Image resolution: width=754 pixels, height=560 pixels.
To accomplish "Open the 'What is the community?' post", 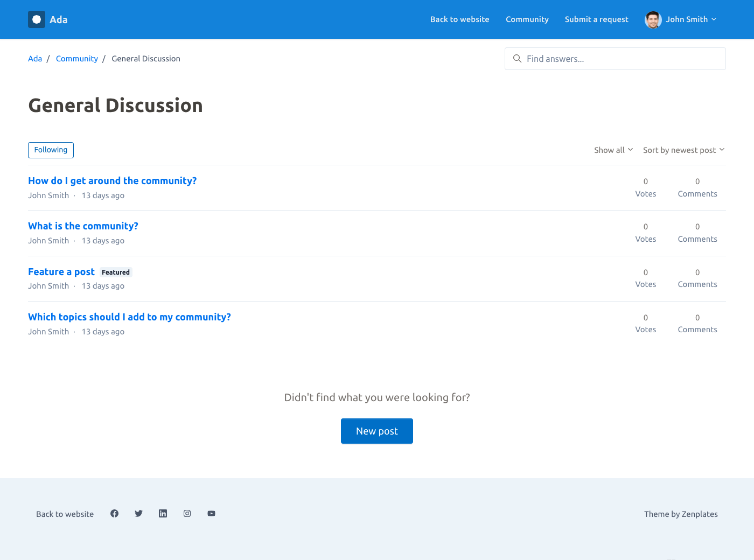I will [x=83, y=226].
